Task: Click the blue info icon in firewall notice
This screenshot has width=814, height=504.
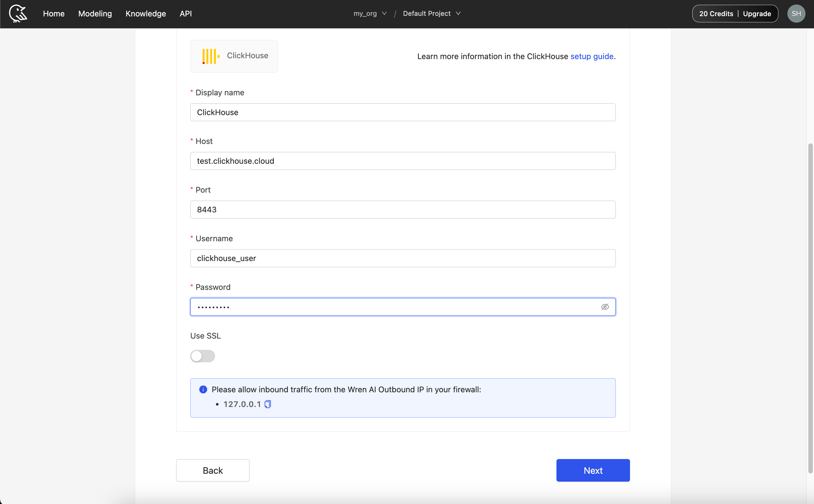Action: [203, 389]
